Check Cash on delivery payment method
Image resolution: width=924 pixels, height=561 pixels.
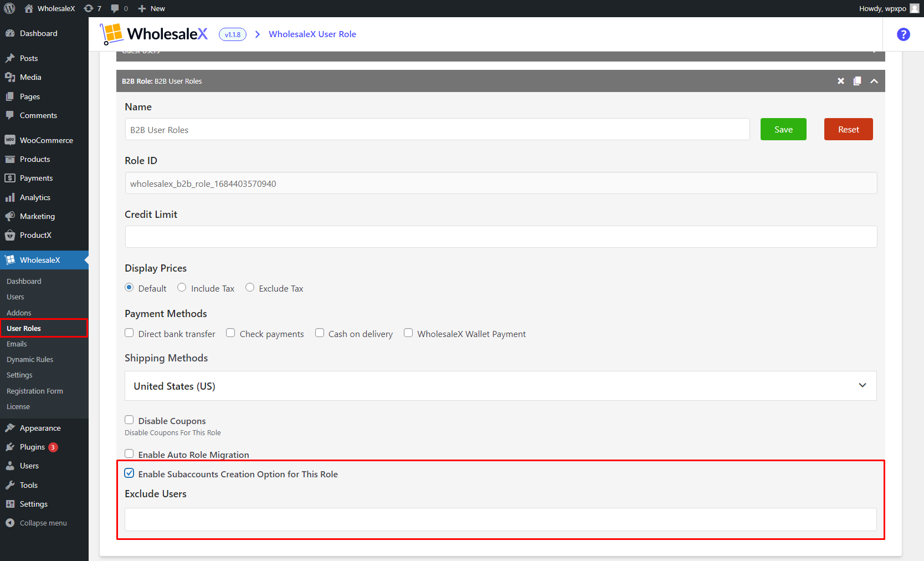pos(320,333)
